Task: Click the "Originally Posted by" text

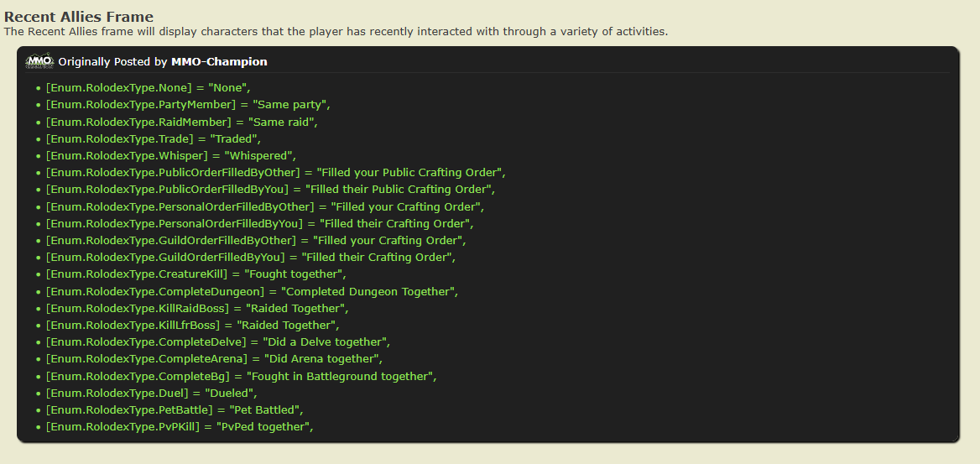Action: pyautogui.click(x=112, y=62)
